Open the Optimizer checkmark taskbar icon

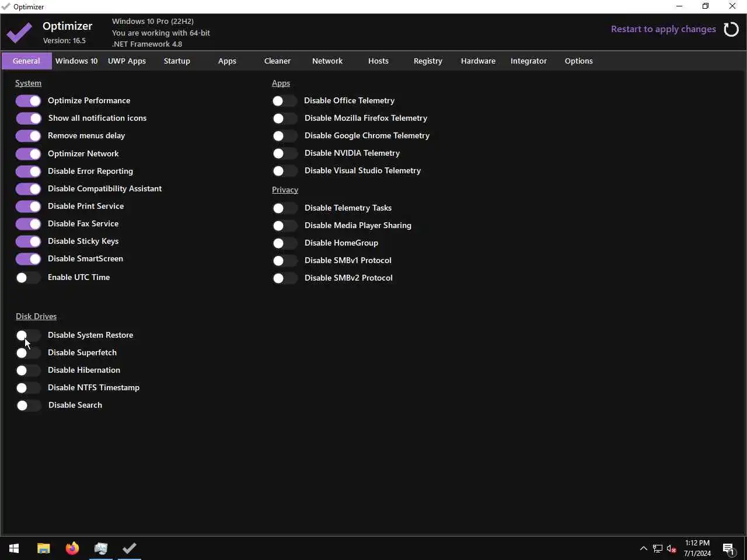(x=130, y=548)
